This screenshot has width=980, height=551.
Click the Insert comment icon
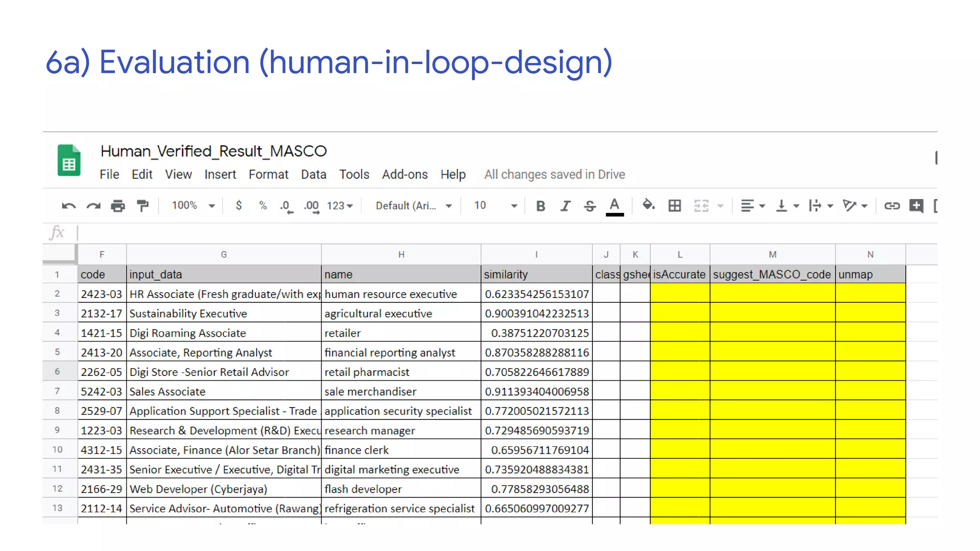pos(916,206)
